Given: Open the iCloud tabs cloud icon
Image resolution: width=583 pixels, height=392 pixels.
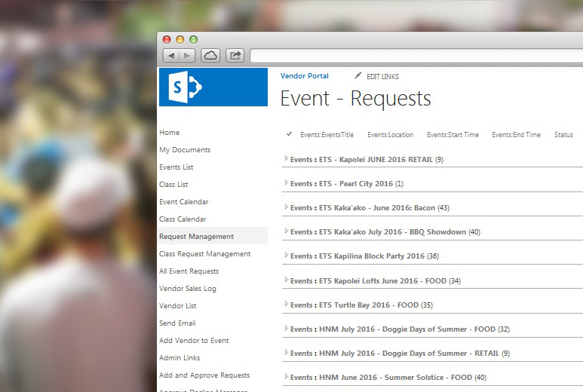Looking at the screenshot, I should pyautogui.click(x=210, y=56).
